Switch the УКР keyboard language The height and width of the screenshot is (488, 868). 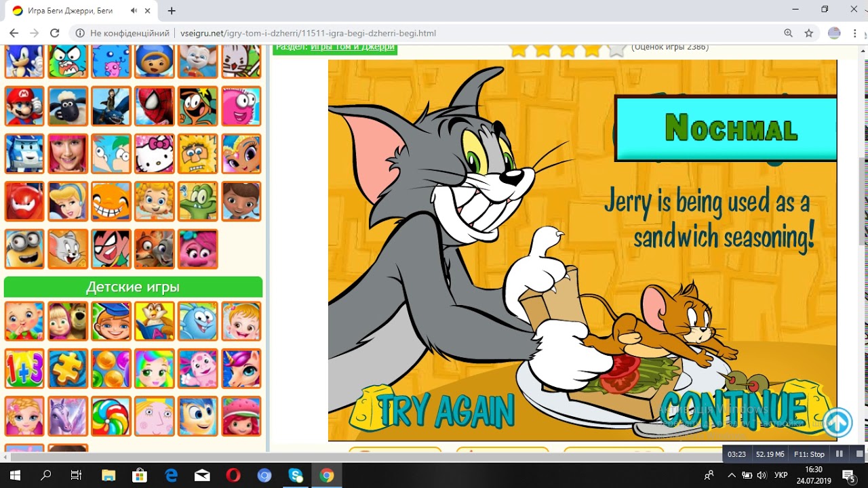coord(781,475)
